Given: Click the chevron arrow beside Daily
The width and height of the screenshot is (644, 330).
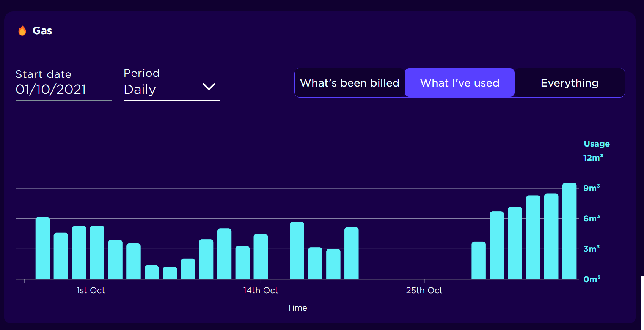Looking at the screenshot, I should (209, 87).
